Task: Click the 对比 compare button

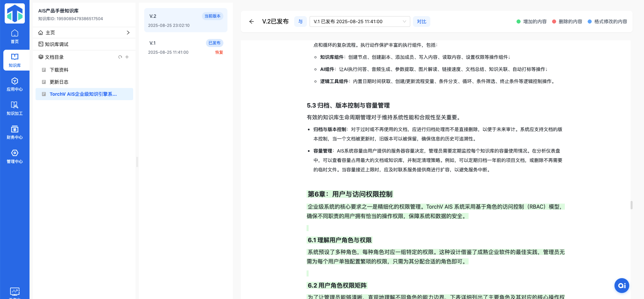Action: 422,22
